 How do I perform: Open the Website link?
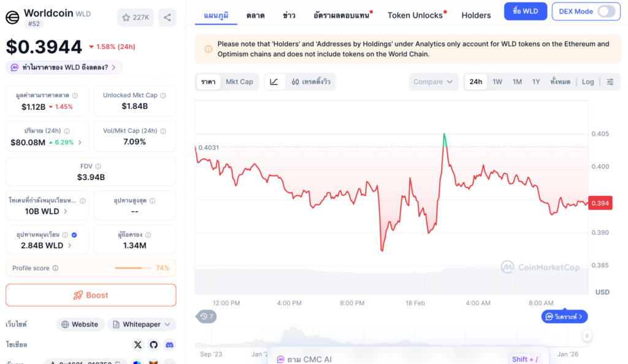(80, 324)
